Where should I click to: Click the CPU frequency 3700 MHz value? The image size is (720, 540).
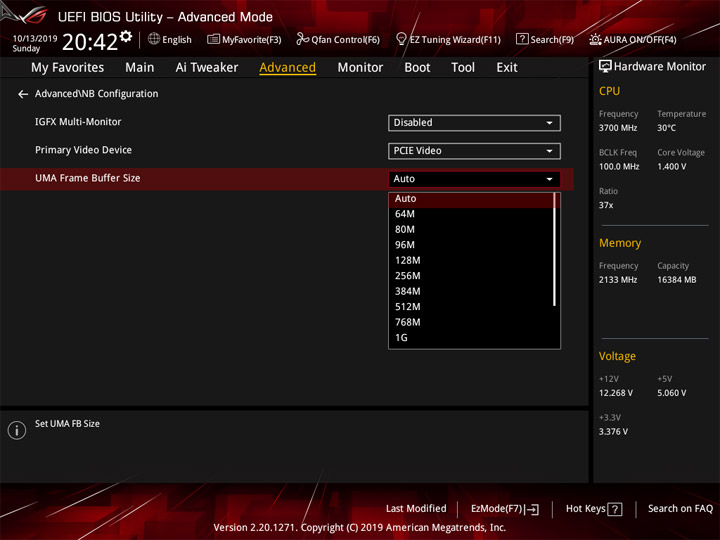pos(618,128)
